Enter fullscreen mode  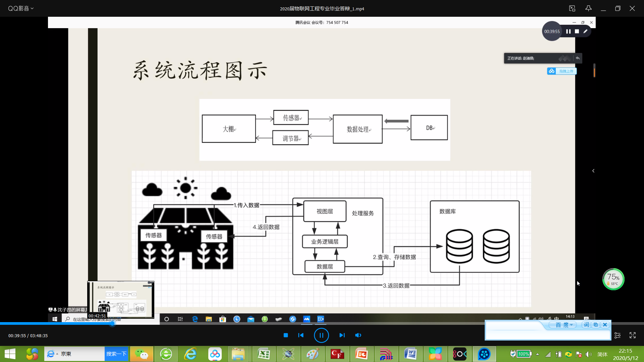(x=633, y=335)
